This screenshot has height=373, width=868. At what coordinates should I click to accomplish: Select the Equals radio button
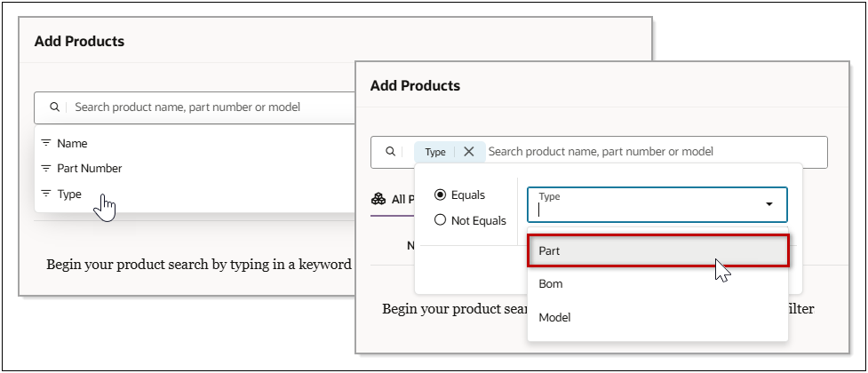(x=440, y=194)
